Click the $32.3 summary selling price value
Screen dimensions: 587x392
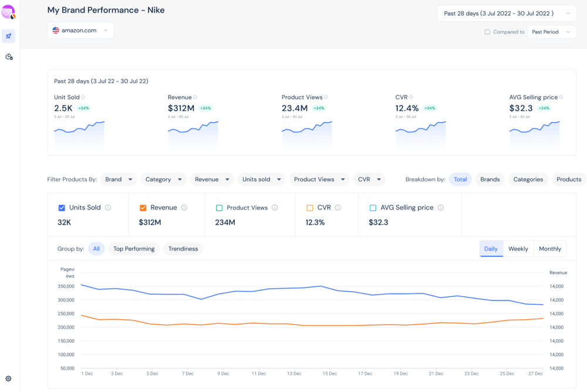[x=521, y=108]
